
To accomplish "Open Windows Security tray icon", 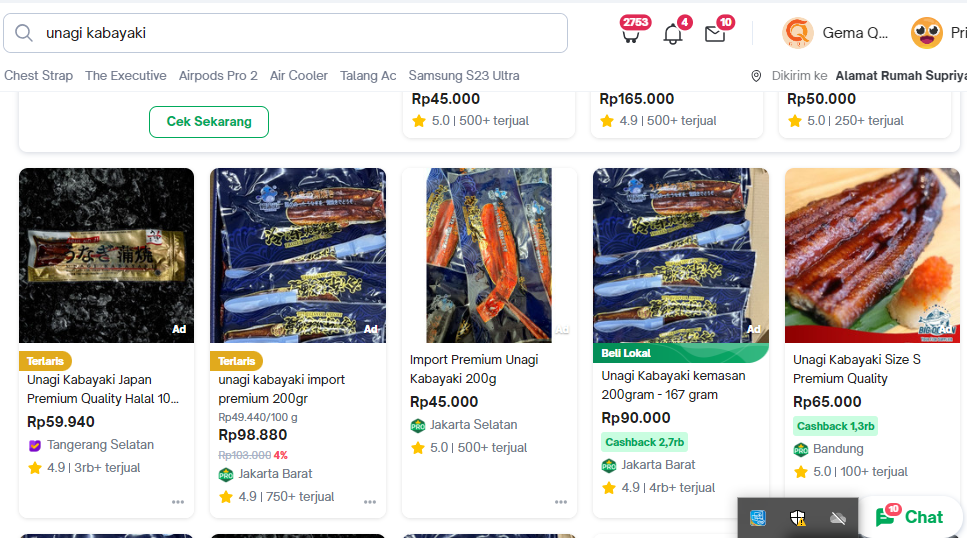I will coord(797,517).
